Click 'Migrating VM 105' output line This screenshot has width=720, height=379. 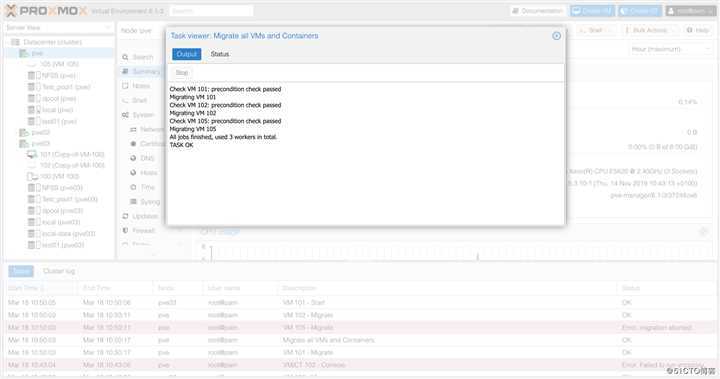point(193,129)
